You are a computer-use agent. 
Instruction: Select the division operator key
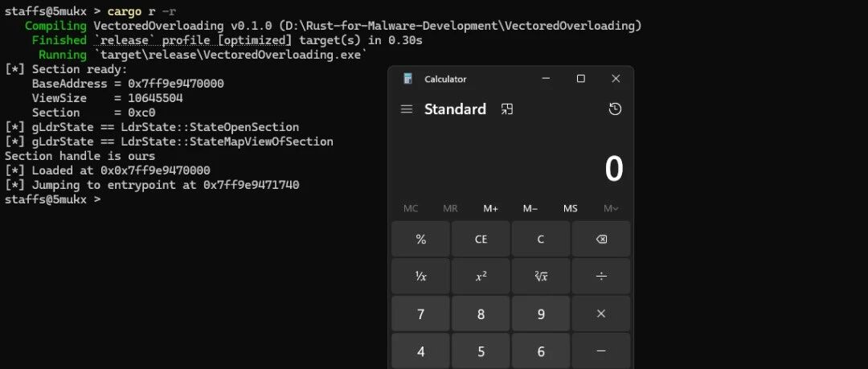600,276
